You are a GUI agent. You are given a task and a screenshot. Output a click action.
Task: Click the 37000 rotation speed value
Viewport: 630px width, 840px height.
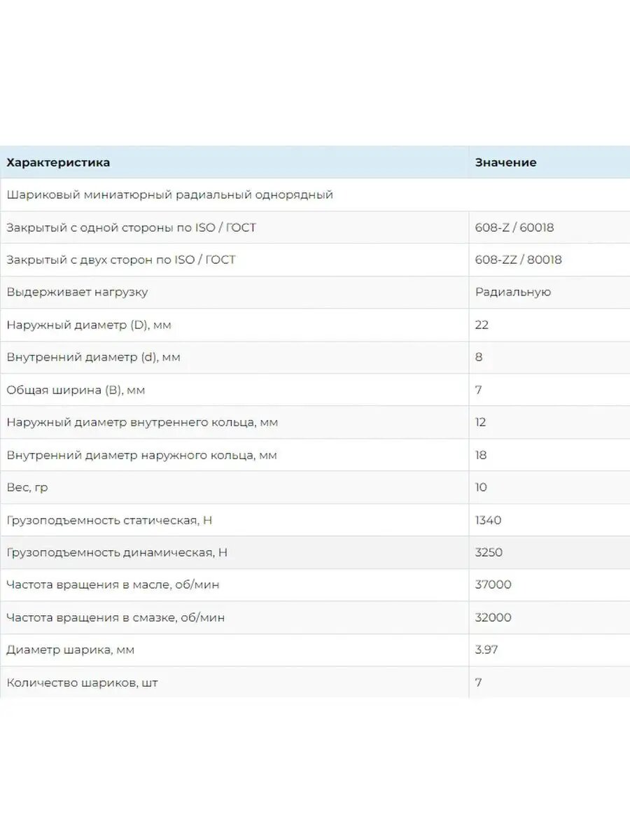pyautogui.click(x=493, y=584)
